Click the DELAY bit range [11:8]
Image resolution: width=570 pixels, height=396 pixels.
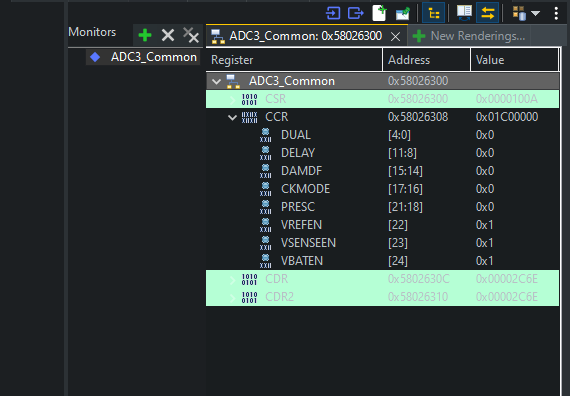pyautogui.click(x=402, y=153)
